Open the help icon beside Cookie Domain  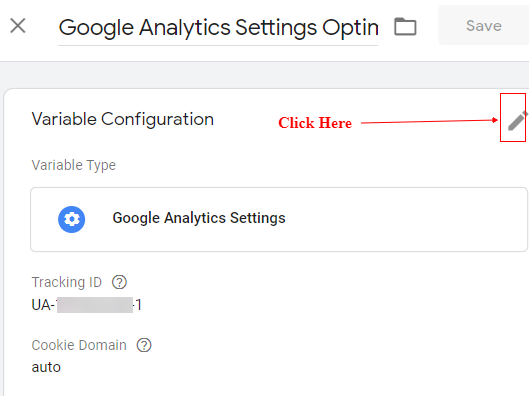(x=144, y=345)
